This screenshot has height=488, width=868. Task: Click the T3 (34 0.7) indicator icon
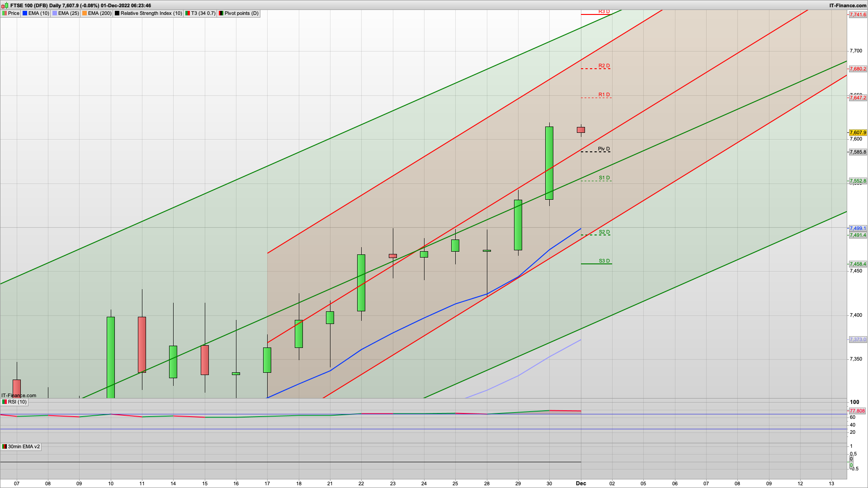click(x=187, y=13)
